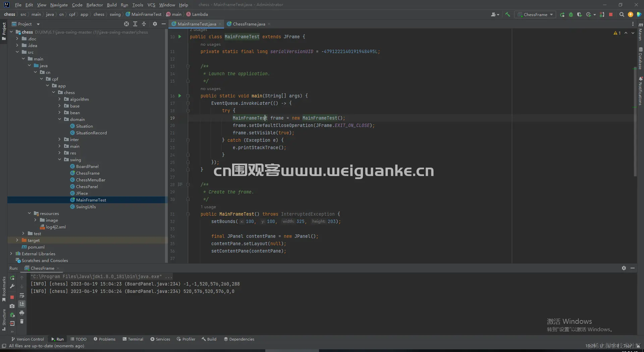The height and width of the screenshot is (352, 644).
Task: Expand the algorithm package in the tree
Action: click(x=59, y=99)
